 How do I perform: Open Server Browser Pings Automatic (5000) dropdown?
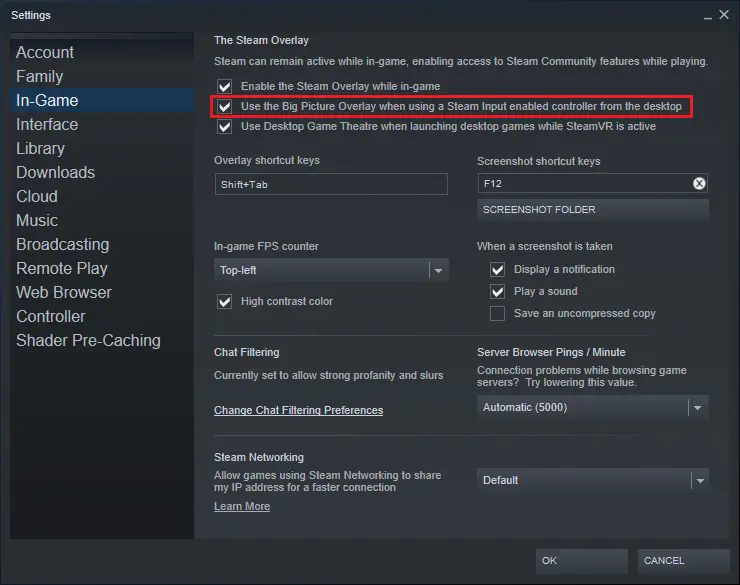592,407
